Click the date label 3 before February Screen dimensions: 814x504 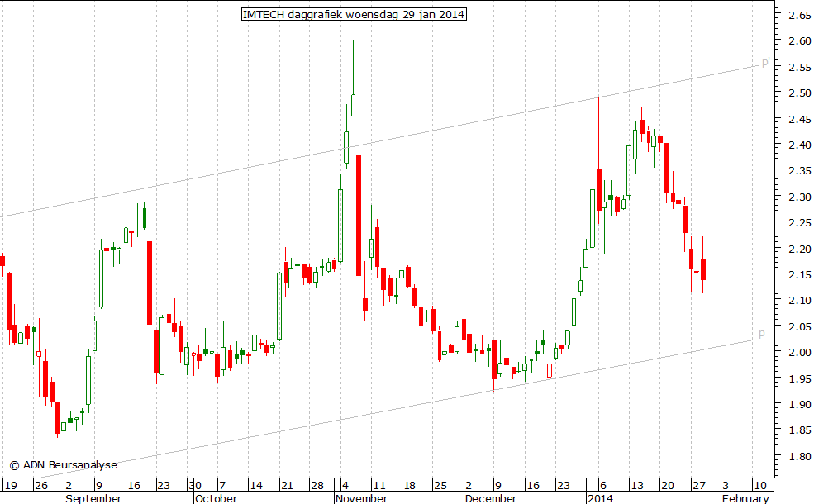coord(726,485)
